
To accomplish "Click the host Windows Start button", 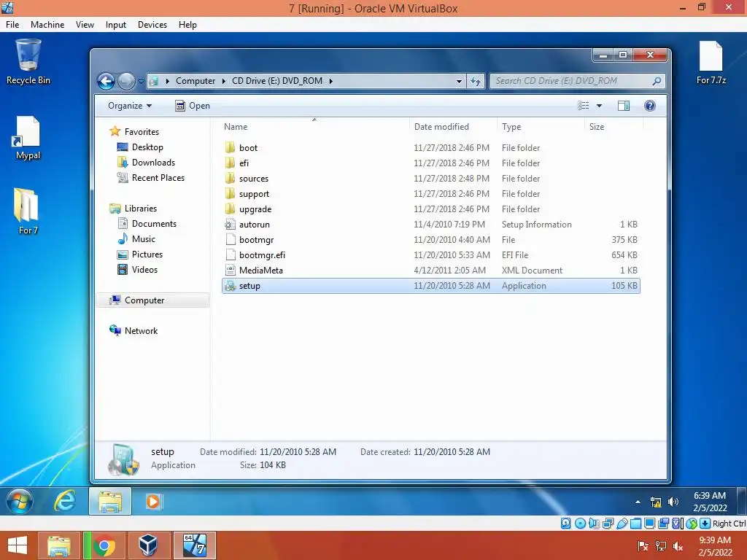I will click(18, 545).
